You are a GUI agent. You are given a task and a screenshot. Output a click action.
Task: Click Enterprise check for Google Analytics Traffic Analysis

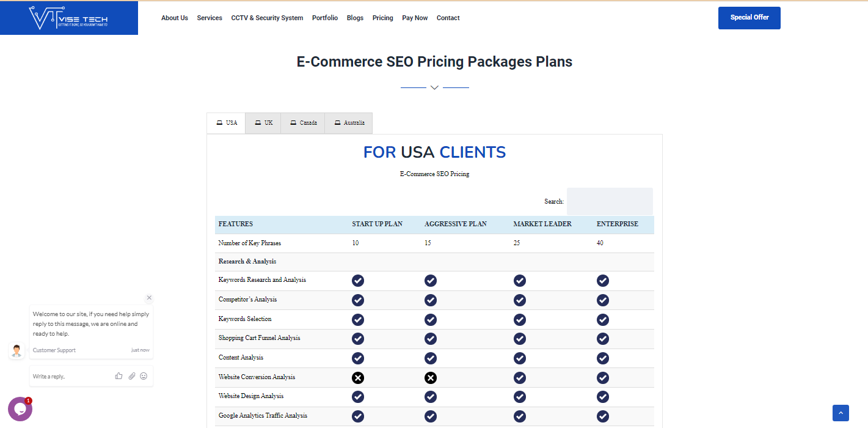tap(603, 416)
